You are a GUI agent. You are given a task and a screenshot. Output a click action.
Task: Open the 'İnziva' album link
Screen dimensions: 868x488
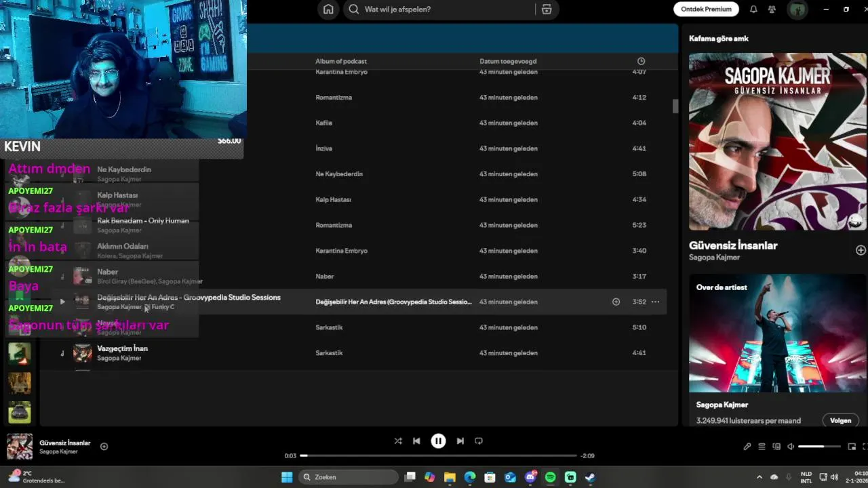[324, 148]
